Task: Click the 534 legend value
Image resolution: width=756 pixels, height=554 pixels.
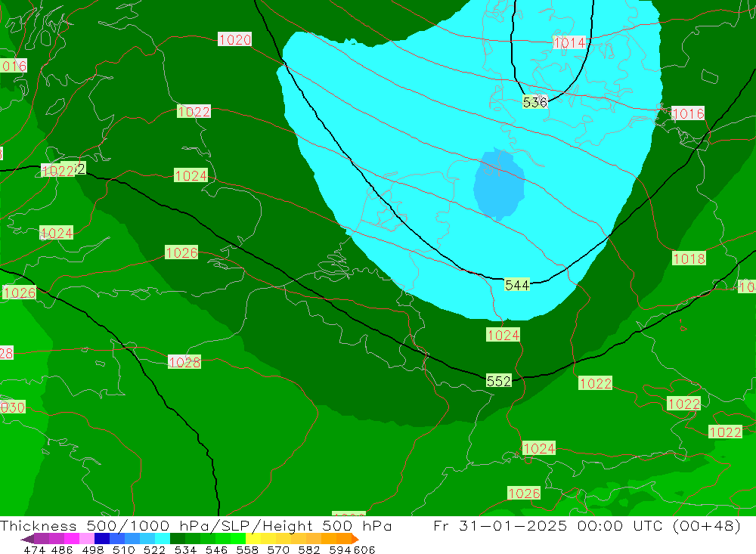Action: 186,549
